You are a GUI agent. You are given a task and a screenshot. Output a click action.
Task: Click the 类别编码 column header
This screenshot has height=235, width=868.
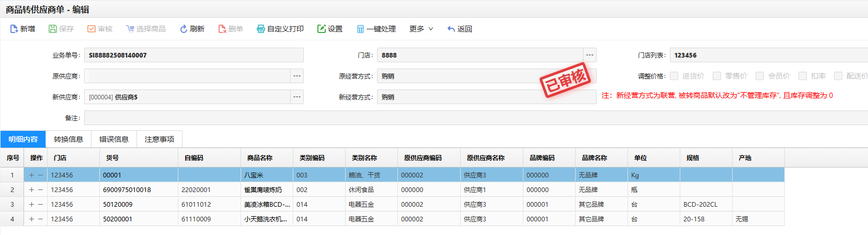319,158
